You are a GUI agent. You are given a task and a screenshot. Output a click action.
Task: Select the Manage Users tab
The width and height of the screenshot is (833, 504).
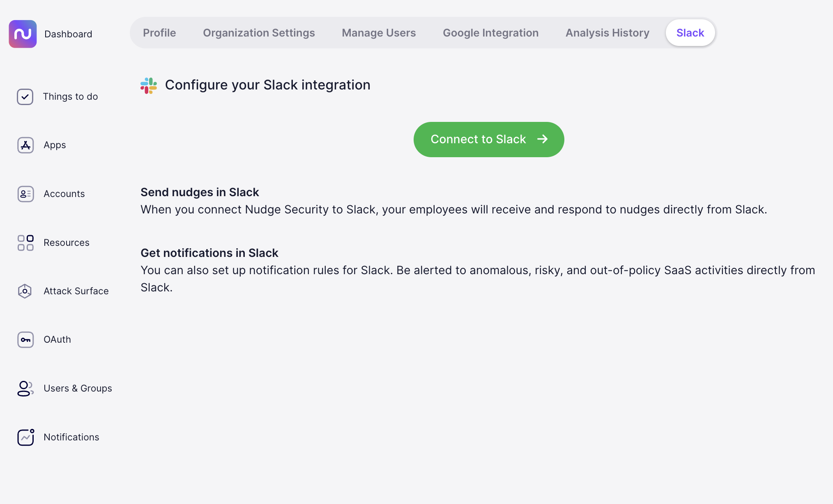click(x=379, y=33)
